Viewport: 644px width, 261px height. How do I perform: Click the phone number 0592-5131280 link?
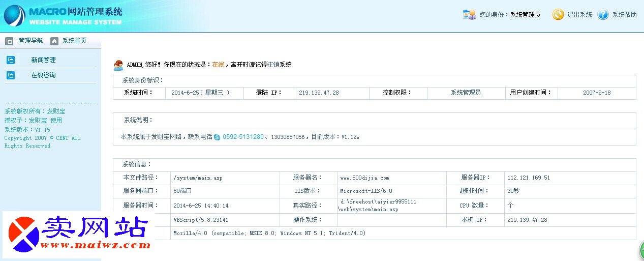click(x=243, y=137)
